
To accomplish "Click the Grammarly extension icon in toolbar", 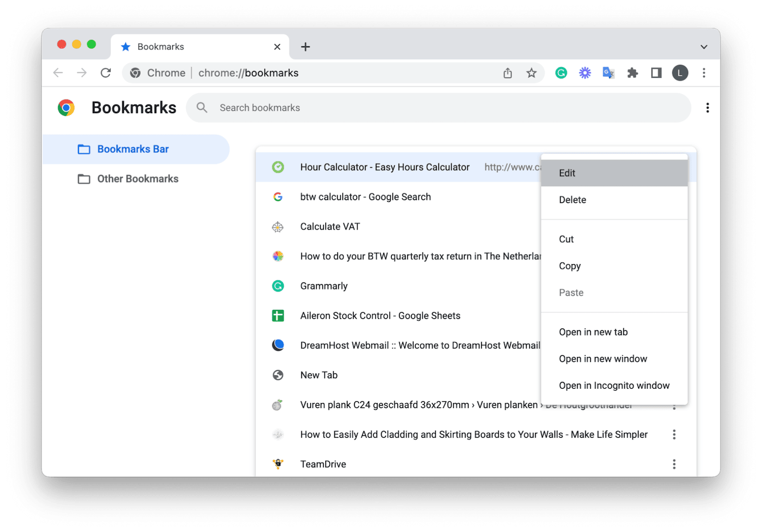I will click(x=561, y=73).
